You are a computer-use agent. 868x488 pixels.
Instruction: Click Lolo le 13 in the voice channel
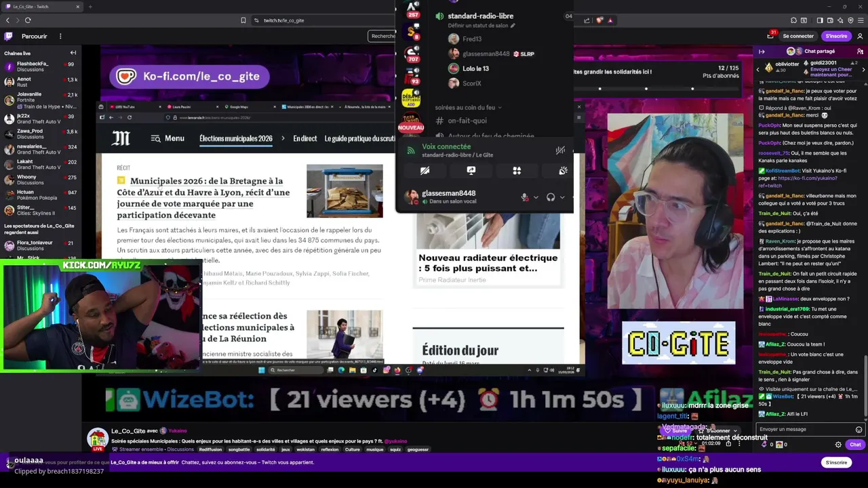point(469,68)
